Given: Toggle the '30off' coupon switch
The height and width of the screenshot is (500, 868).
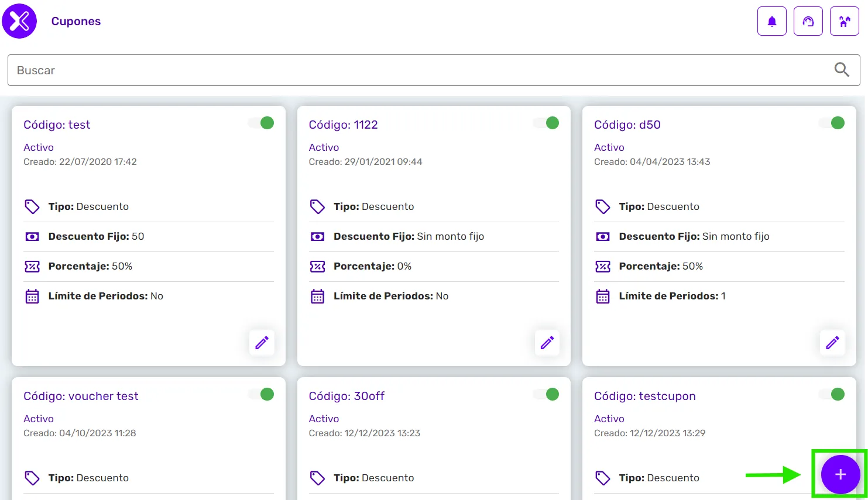Looking at the screenshot, I should point(546,394).
